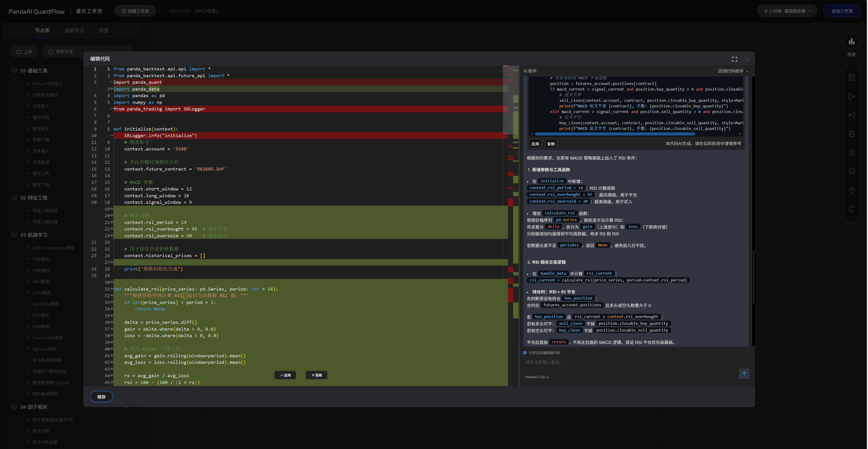Click the stack icon beside 04-因子相关

pos(14,406)
